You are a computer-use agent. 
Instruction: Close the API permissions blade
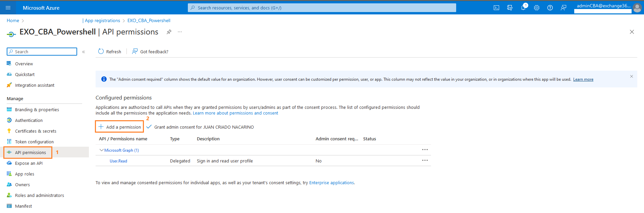(632, 32)
